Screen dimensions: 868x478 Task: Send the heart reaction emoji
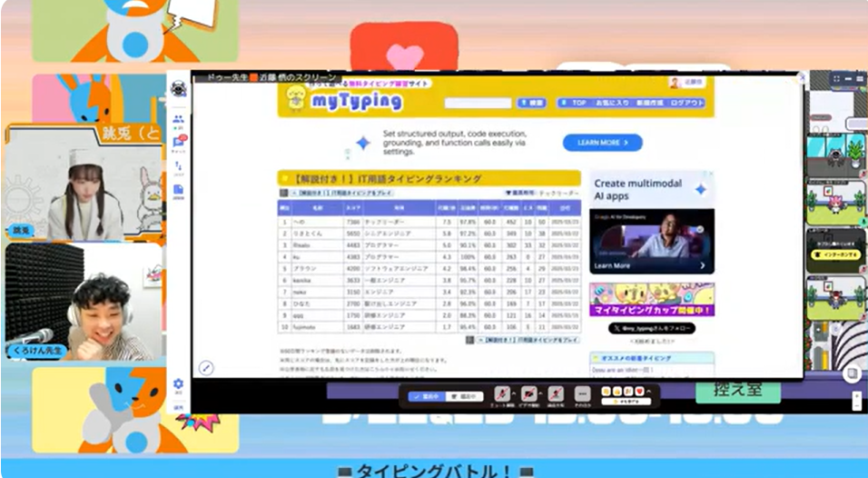(x=639, y=392)
